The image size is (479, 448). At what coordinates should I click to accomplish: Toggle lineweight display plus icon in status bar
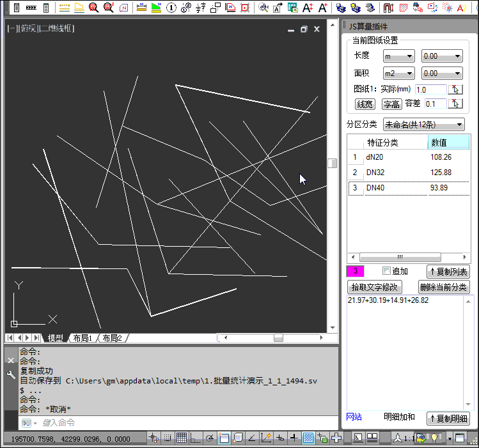tap(294, 438)
